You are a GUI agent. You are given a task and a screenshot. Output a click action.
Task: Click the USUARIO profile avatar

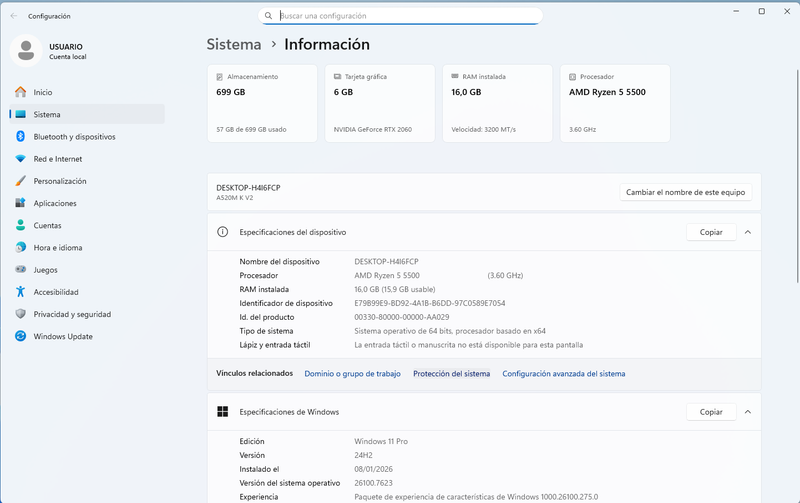click(x=26, y=51)
